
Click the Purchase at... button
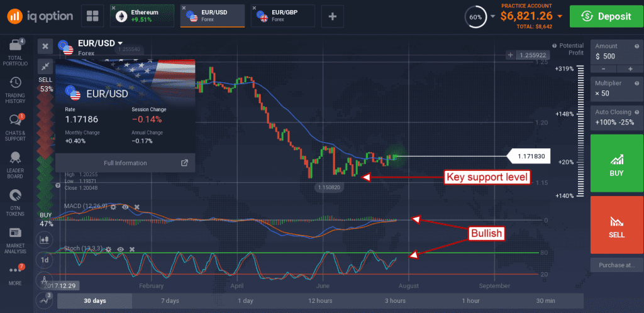(617, 265)
